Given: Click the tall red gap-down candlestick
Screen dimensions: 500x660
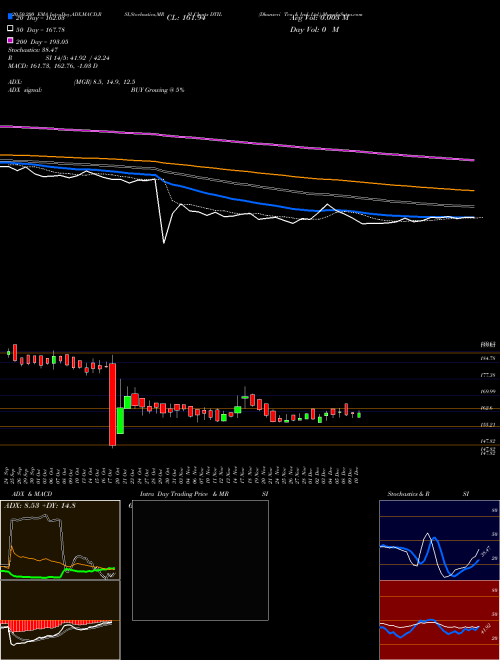Looking at the screenshot, I should [x=112, y=404].
